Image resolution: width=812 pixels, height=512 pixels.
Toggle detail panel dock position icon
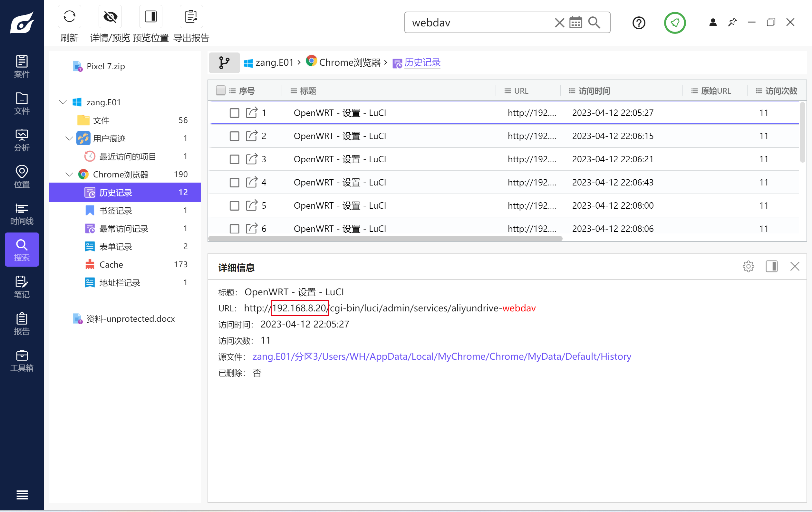pyautogui.click(x=771, y=266)
